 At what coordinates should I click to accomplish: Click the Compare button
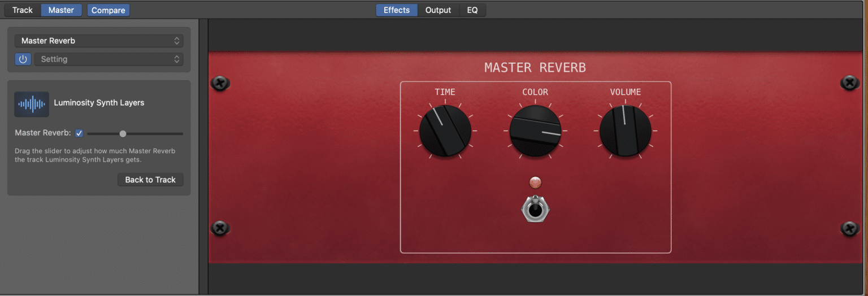(108, 10)
